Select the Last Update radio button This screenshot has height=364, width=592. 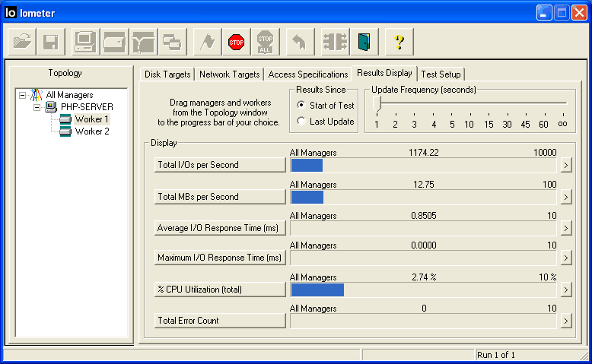[x=301, y=121]
